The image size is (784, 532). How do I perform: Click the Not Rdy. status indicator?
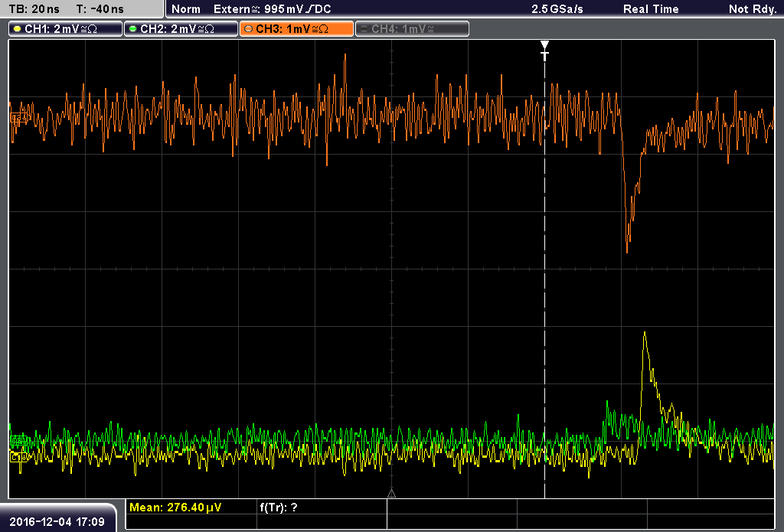[753, 9]
